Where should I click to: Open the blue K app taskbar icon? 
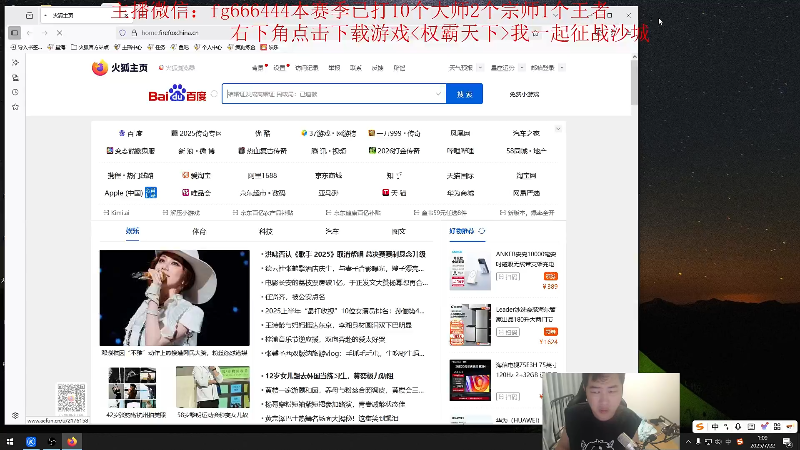(31, 441)
